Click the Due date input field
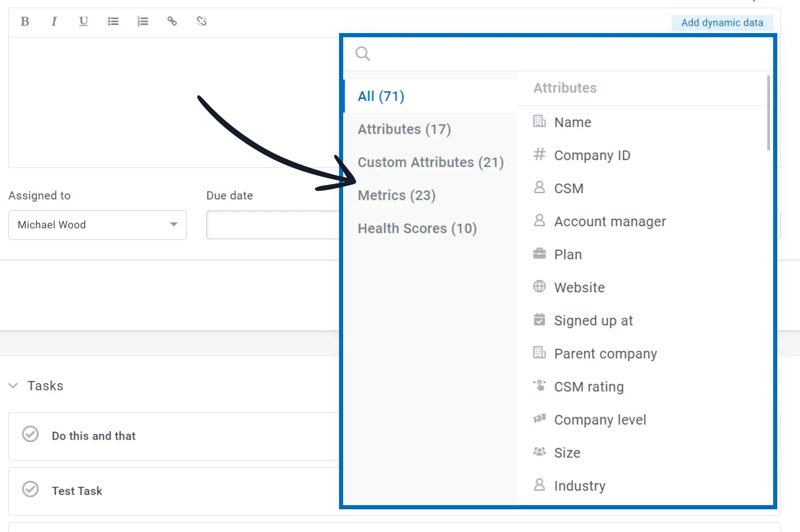This screenshot has height=532, width=800. (x=273, y=225)
